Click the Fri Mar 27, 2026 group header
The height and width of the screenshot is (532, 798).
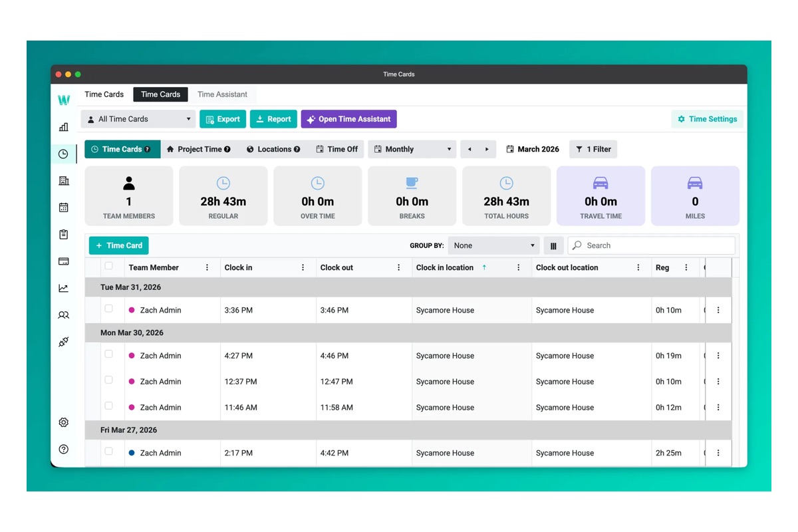point(408,430)
